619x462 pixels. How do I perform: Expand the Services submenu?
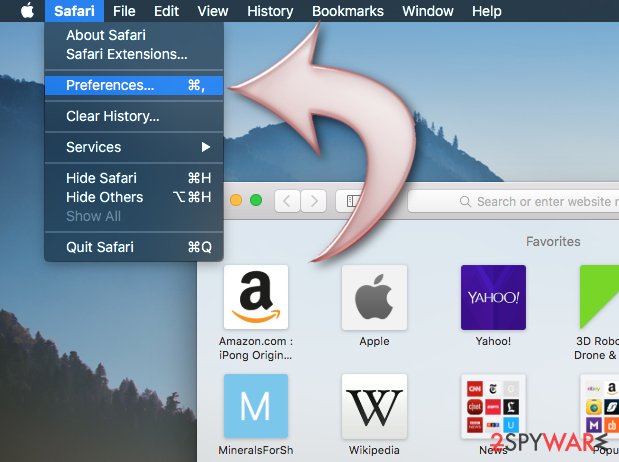pyautogui.click(x=134, y=147)
